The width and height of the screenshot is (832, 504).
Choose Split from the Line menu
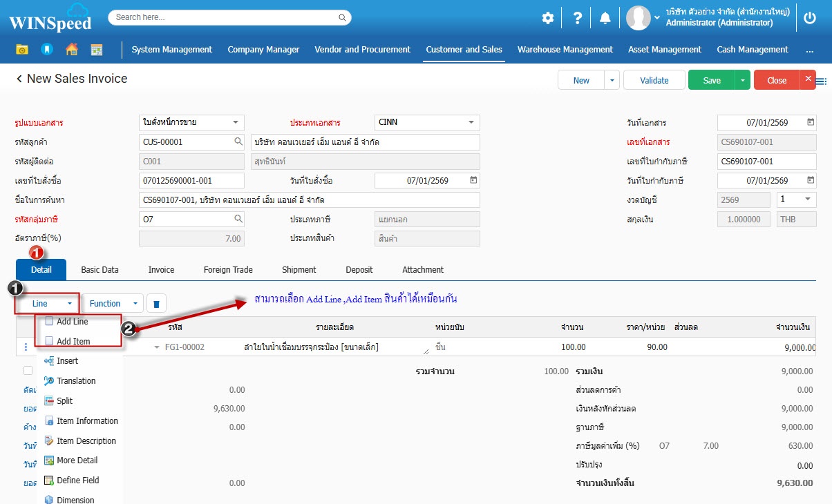[x=64, y=400]
